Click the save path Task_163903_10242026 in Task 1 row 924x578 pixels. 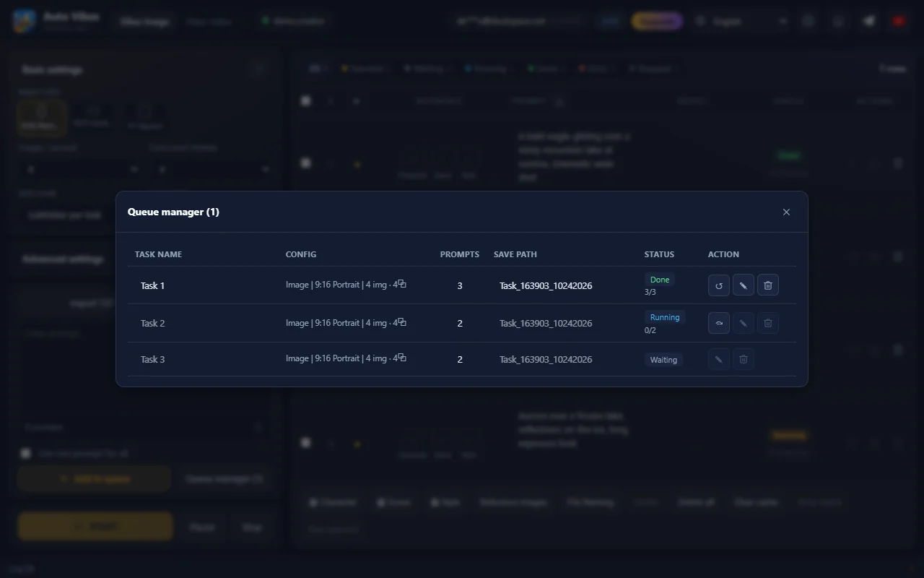pos(546,285)
